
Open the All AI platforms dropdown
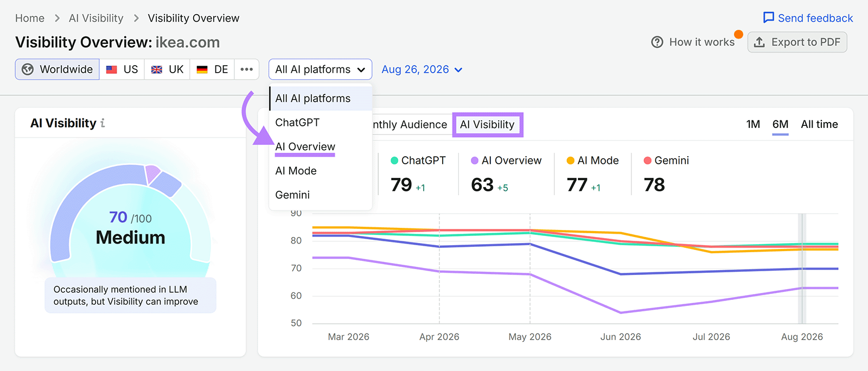coord(320,69)
